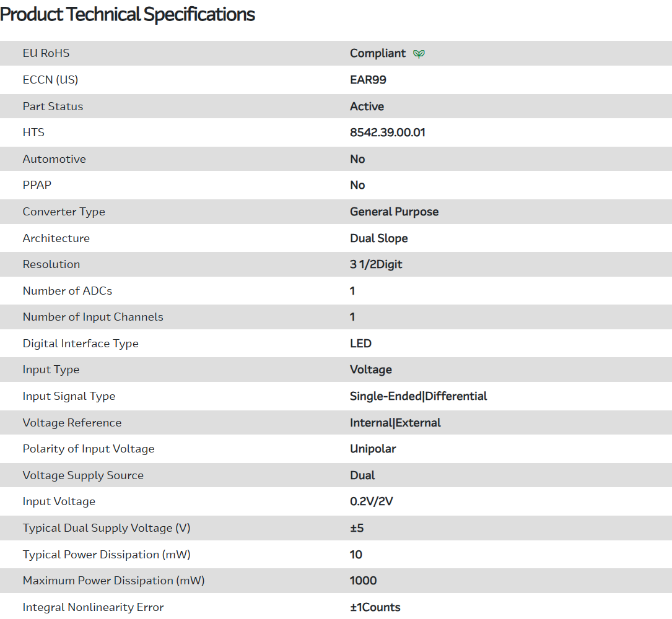This screenshot has height=619, width=672.
Task: Click the EAR99 ECCN value
Action: click(x=368, y=80)
